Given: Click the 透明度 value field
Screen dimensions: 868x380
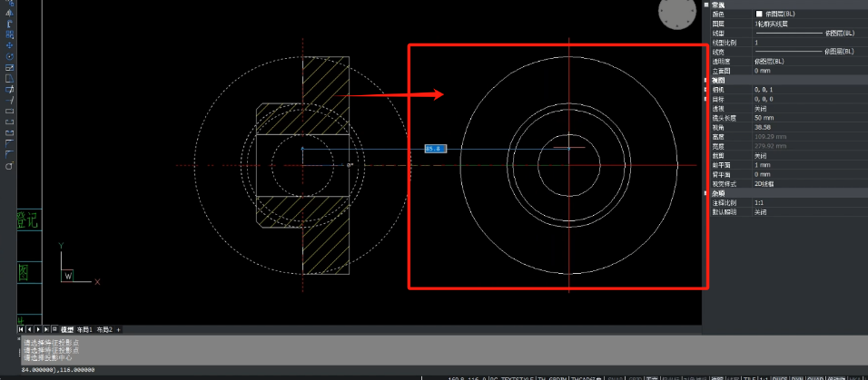Looking at the screenshot, I should pos(810,62).
